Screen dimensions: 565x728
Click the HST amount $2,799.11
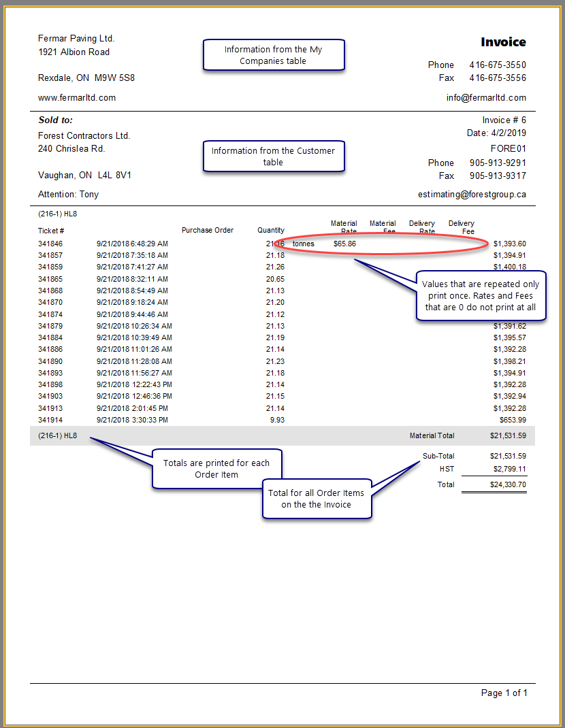point(509,469)
